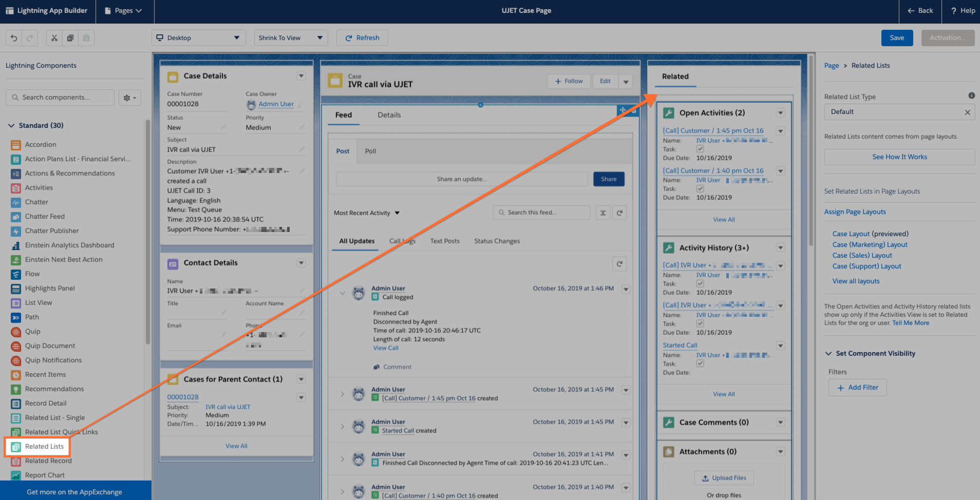This screenshot has height=500, width=980.
Task: Open component list settings gear menu
Action: pos(130,98)
